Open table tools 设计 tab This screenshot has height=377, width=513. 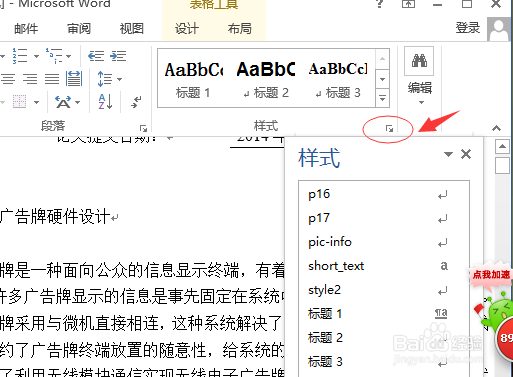(187, 29)
